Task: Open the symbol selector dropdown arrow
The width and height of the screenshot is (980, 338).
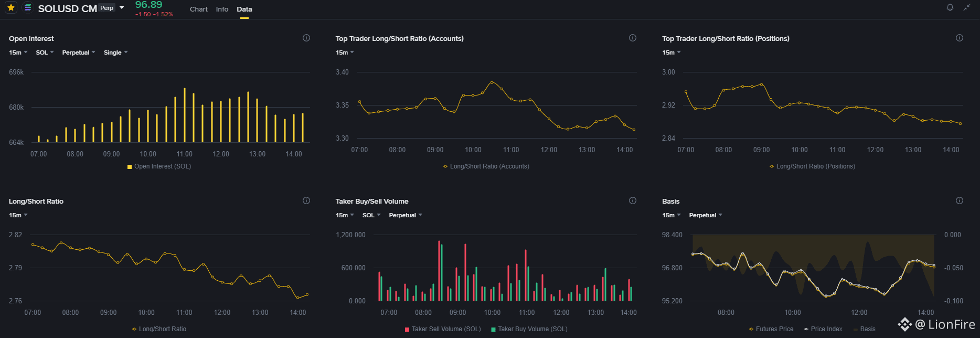Action: tap(122, 8)
